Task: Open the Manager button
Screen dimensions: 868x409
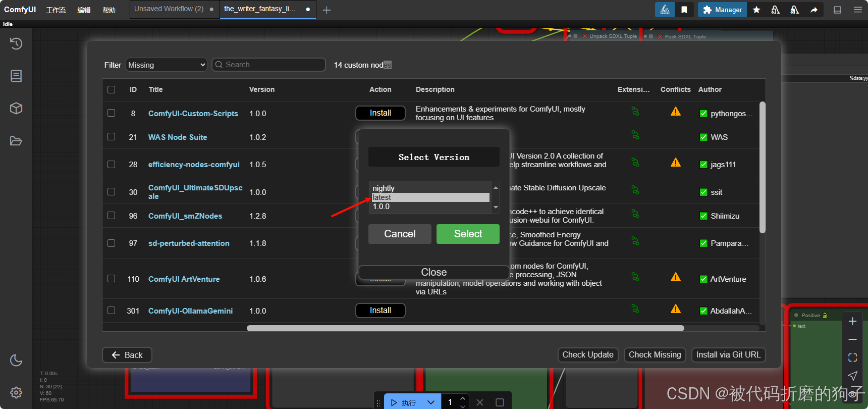Action: (x=722, y=10)
